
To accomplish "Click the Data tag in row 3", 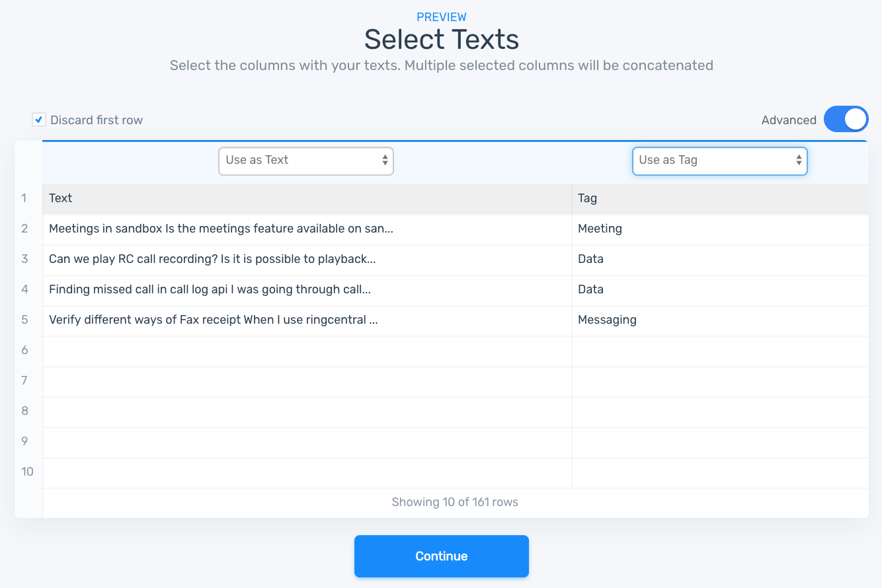I will click(x=590, y=259).
